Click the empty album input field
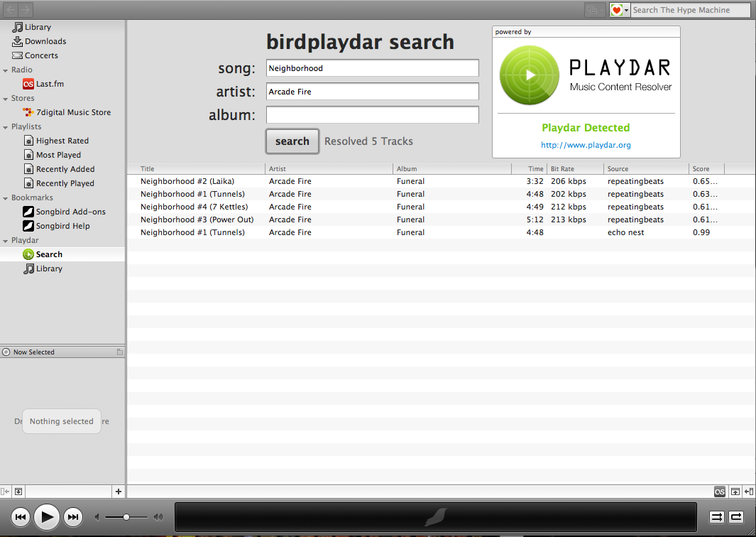756x537 pixels. [372, 115]
